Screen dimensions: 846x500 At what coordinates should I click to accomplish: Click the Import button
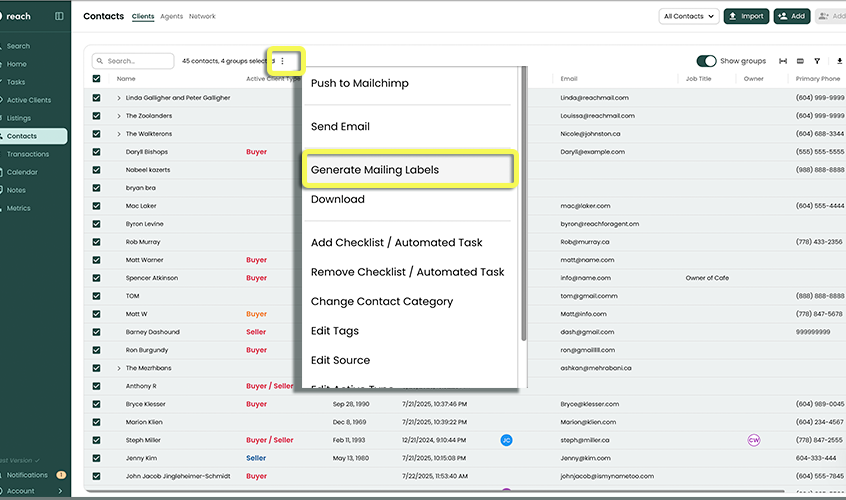click(x=746, y=16)
